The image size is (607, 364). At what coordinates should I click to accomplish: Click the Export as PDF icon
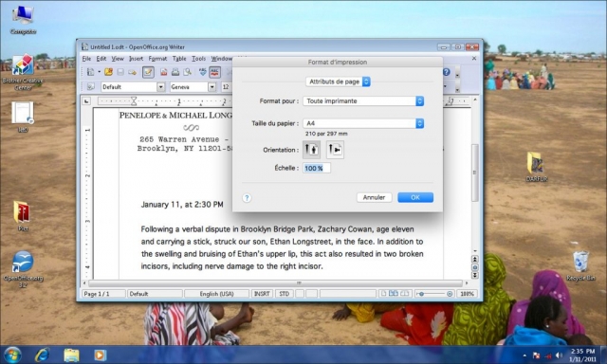point(164,72)
